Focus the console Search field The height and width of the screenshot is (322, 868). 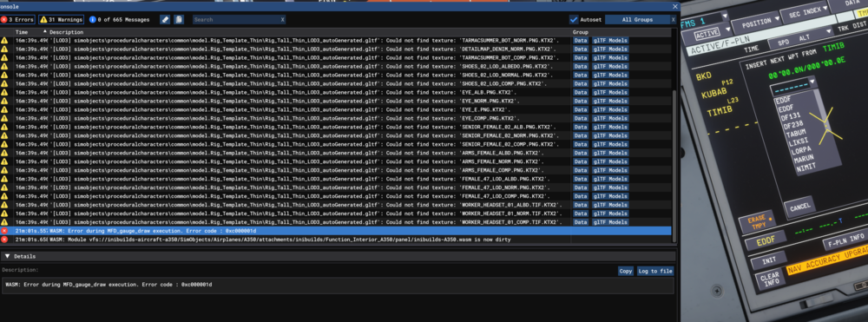[x=236, y=19]
